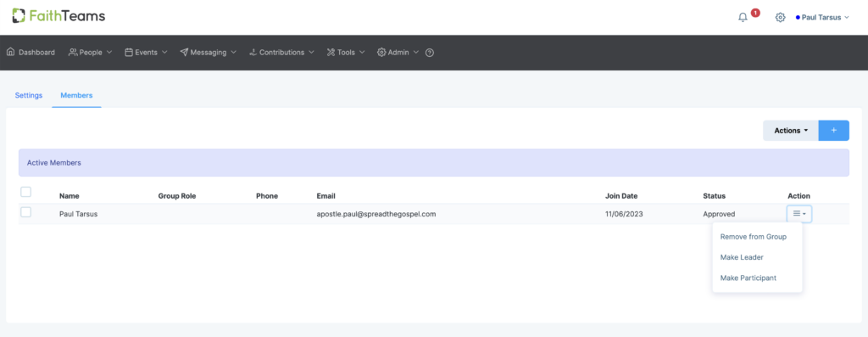Click the FaithTeams logo
868x337 pixels.
click(x=58, y=16)
